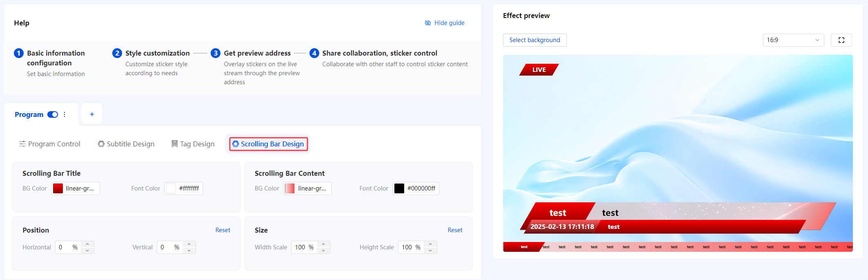Open Scrolling Bar Title BG color swatch
868x280 pixels.
pos(58,188)
